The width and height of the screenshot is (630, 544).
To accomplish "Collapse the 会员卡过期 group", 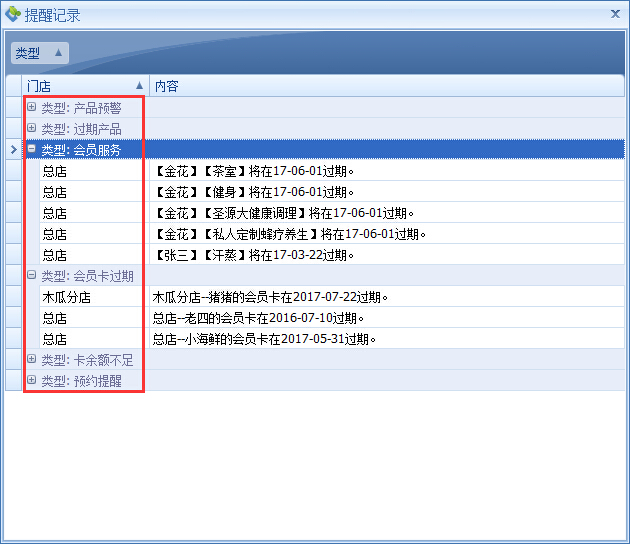I will coord(32,276).
